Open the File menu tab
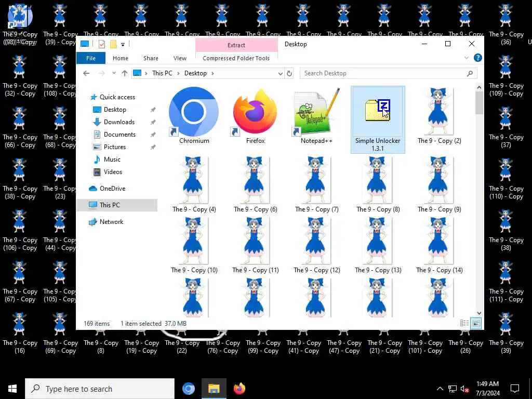 pyautogui.click(x=90, y=58)
